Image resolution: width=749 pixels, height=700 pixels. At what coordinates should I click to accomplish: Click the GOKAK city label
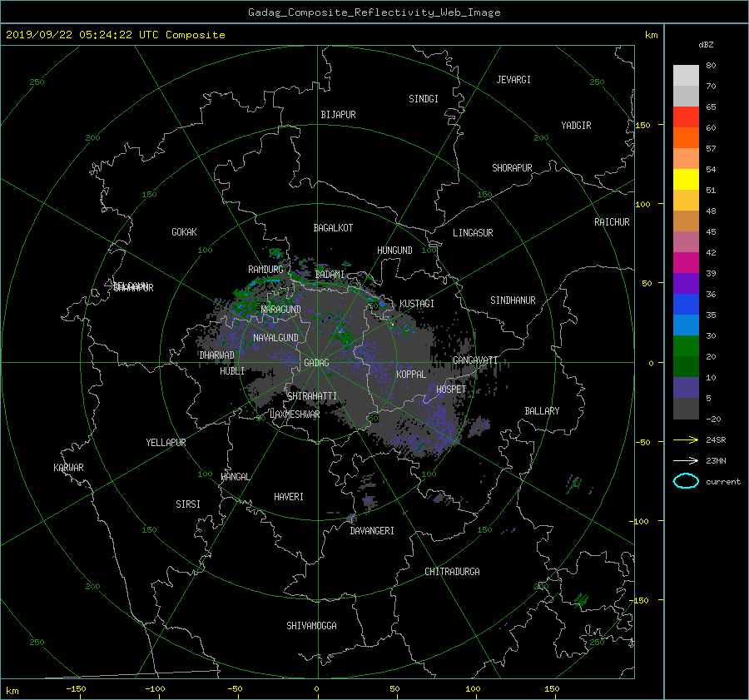click(184, 232)
